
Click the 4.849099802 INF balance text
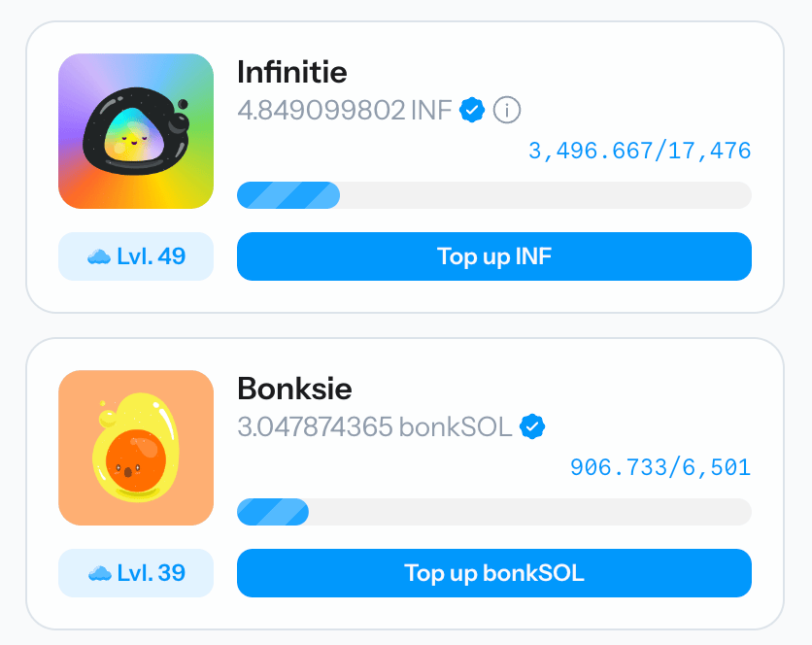tap(345, 111)
